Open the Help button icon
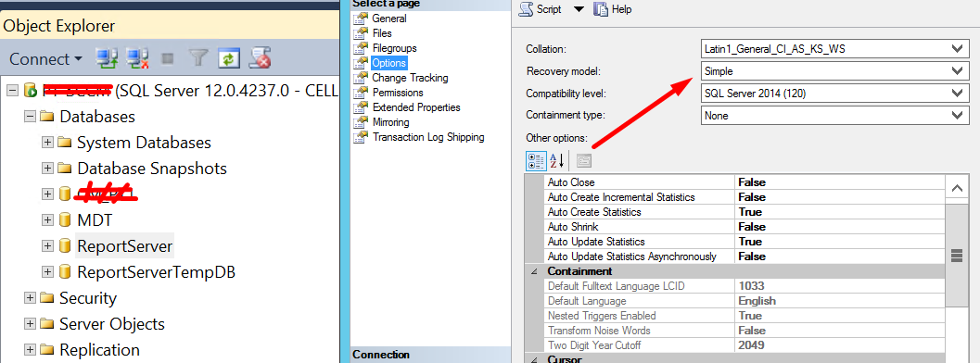Viewport: 980px width, 363px height. pyautogui.click(x=601, y=9)
